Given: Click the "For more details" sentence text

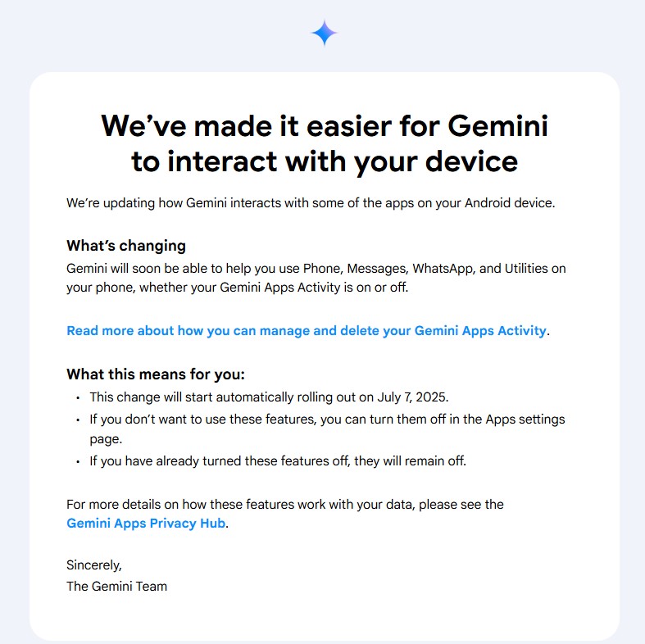Looking at the screenshot, I should coord(285,505).
